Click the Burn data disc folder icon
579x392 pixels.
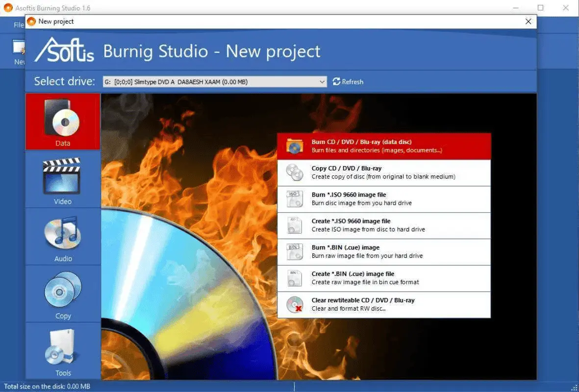coord(295,146)
